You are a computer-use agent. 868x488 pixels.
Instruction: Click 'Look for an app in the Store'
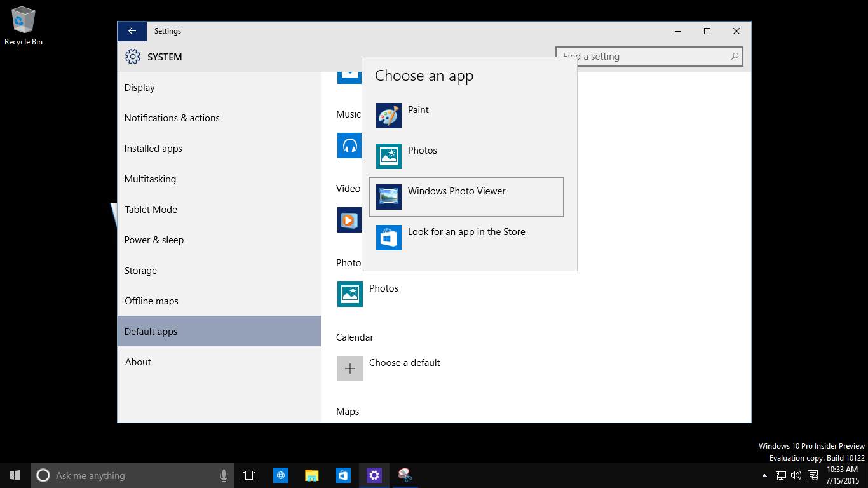pos(466,232)
